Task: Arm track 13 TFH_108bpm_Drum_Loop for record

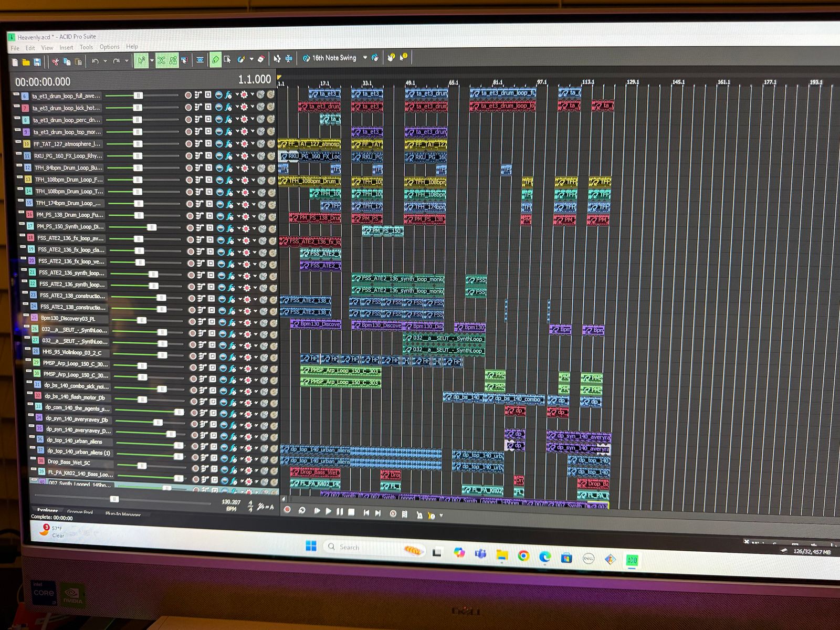Action: (188, 180)
